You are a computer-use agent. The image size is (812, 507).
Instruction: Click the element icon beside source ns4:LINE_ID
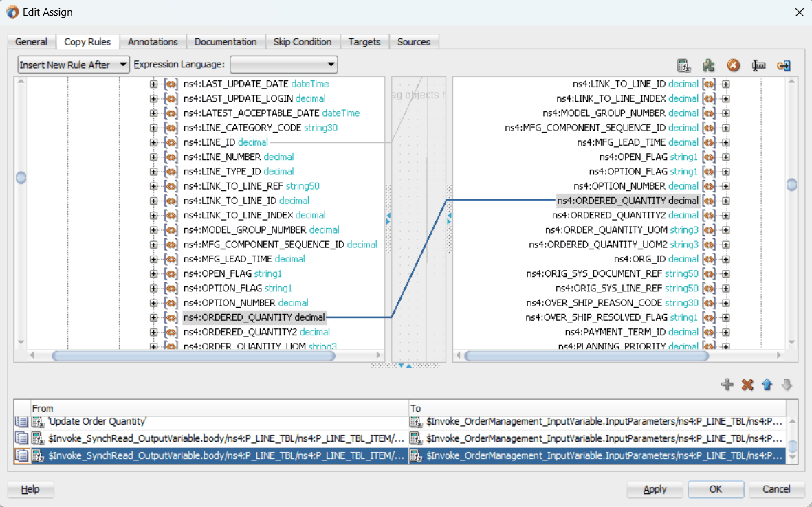coord(171,142)
